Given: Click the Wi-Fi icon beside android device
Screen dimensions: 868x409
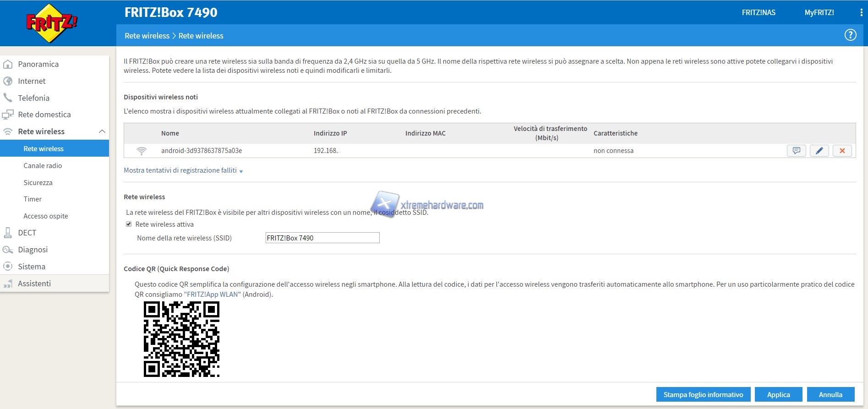Looking at the screenshot, I should (x=142, y=151).
